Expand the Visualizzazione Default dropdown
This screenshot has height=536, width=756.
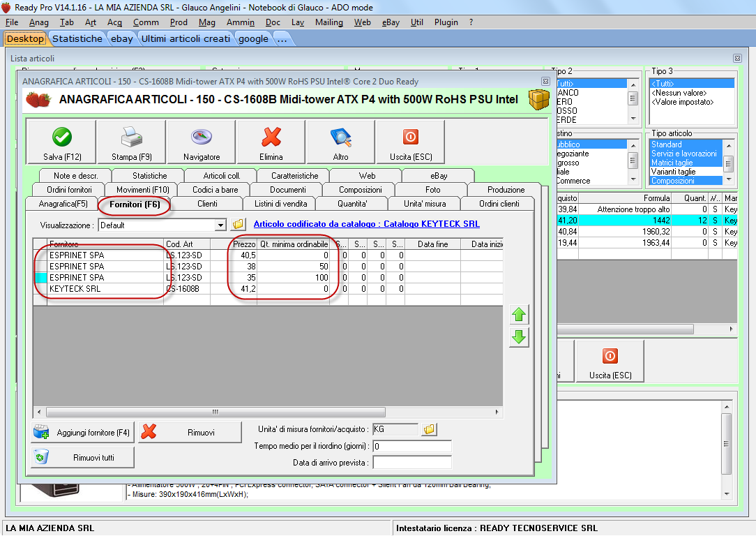[x=220, y=225]
